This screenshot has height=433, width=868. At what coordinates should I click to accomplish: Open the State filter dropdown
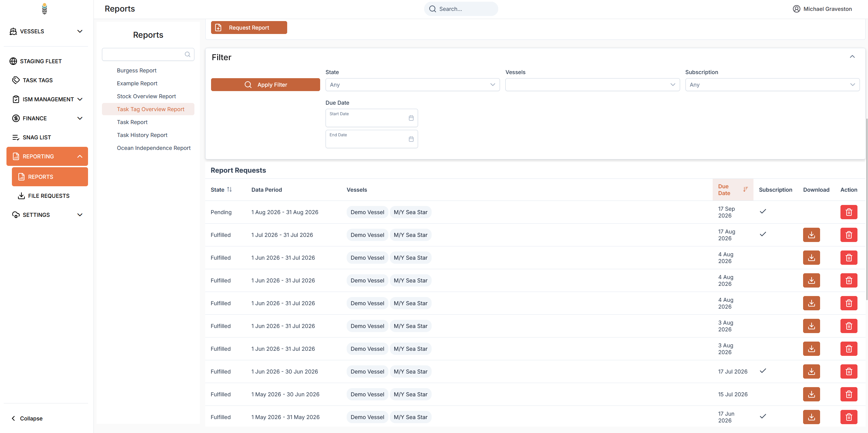pyautogui.click(x=413, y=85)
